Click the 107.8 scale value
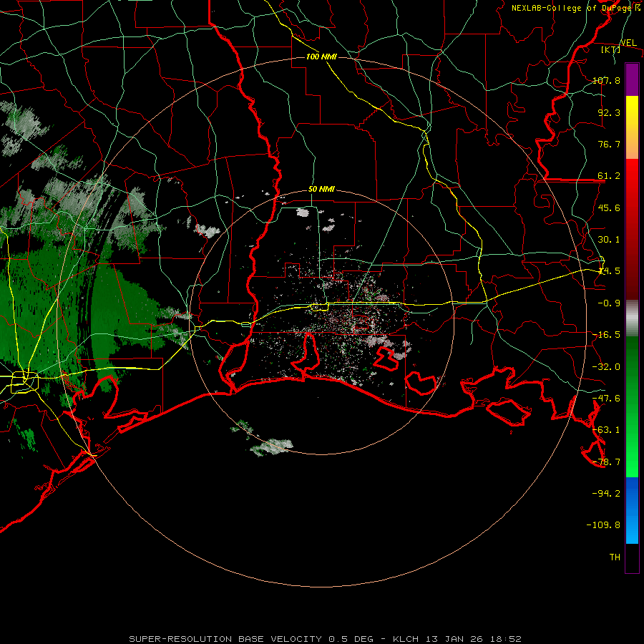 606,80
